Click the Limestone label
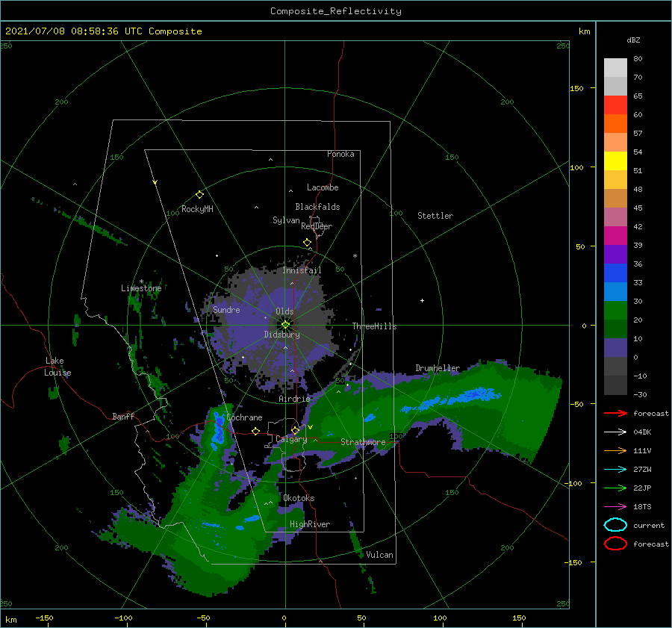The height and width of the screenshot is (628, 672). tap(141, 288)
